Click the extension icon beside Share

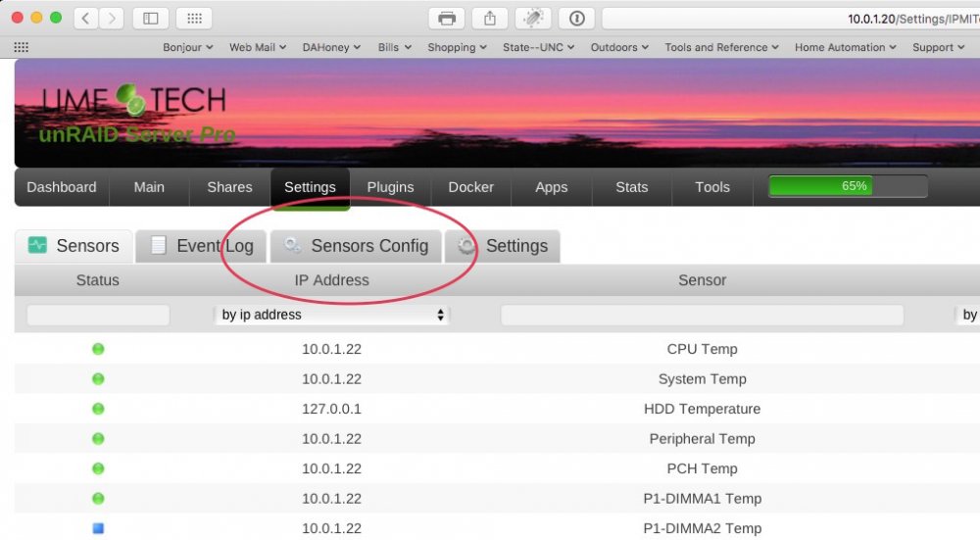(x=533, y=18)
